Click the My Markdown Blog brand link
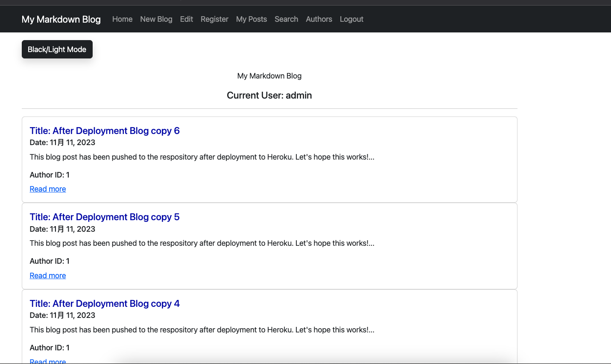 61,19
